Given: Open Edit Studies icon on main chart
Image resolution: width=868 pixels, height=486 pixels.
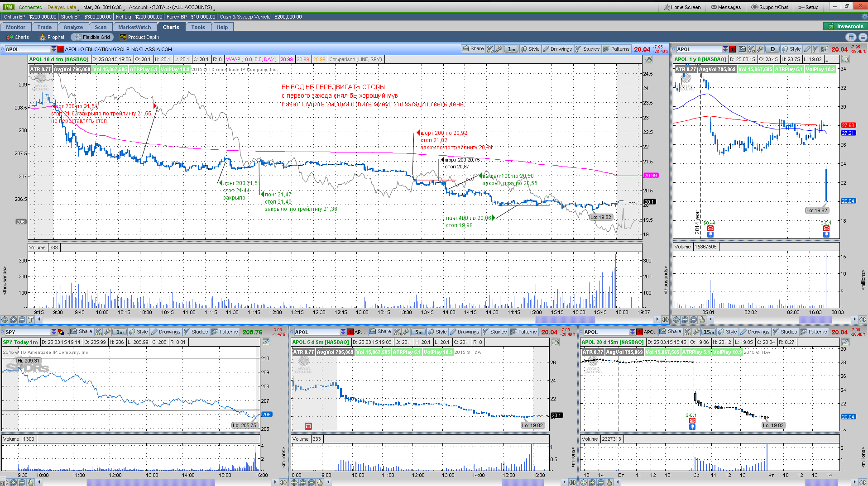Looking at the screenshot, I should point(490,49).
